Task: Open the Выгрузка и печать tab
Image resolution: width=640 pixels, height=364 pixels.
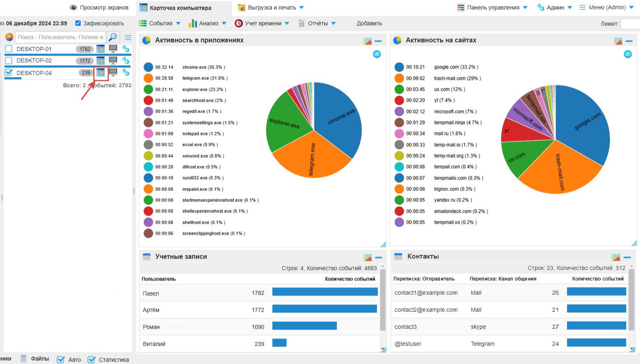Action: tap(271, 7)
